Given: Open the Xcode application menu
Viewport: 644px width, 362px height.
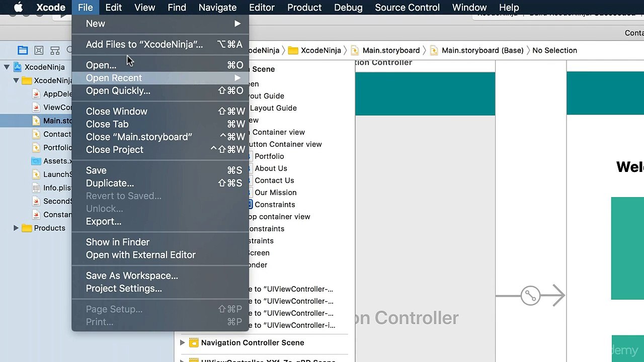Looking at the screenshot, I should 51,8.
